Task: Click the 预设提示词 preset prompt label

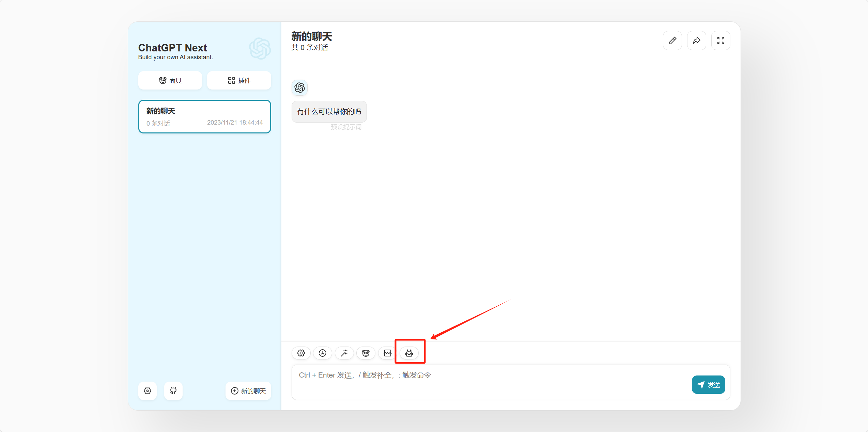Action: pyautogui.click(x=346, y=127)
